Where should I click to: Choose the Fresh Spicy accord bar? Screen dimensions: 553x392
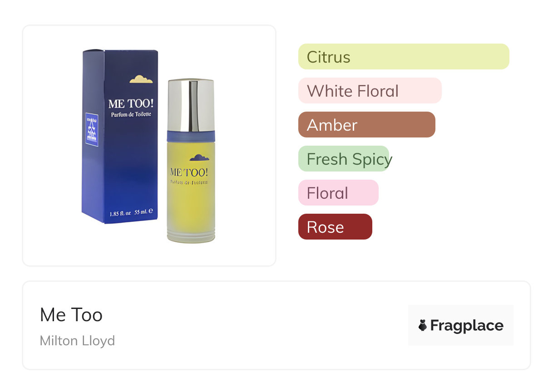click(345, 159)
